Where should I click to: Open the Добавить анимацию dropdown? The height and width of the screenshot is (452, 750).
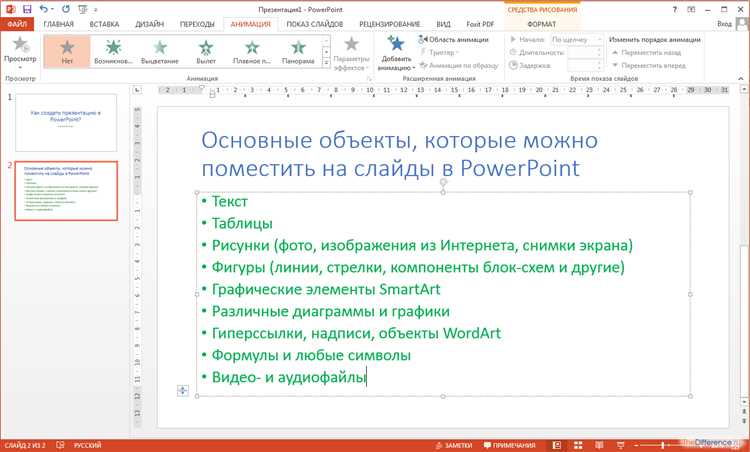click(397, 52)
